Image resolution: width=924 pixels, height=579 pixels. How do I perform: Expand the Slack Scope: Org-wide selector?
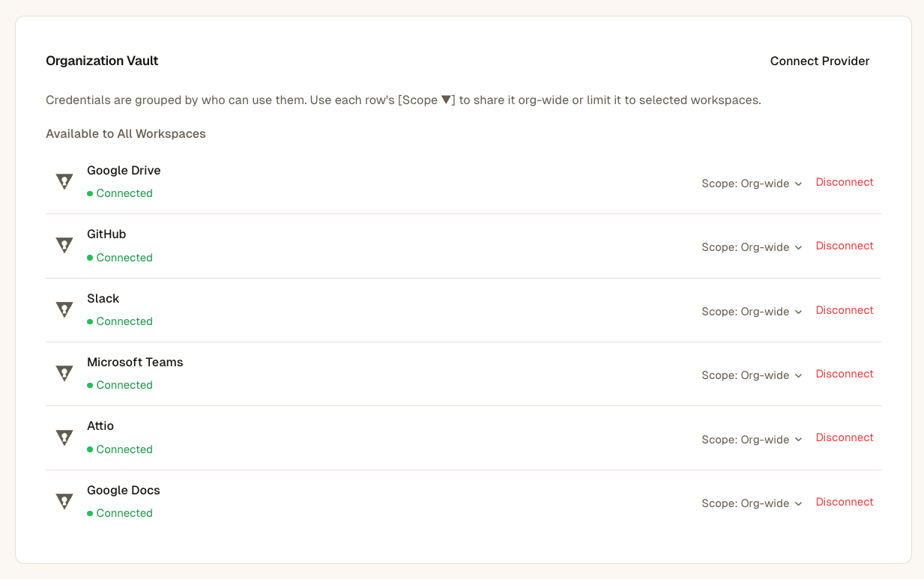tap(752, 312)
